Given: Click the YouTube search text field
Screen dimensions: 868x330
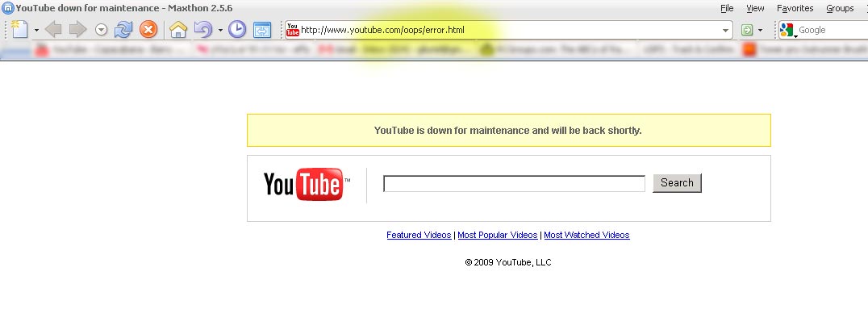Looking at the screenshot, I should pyautogui.click(x=515, y=183).
